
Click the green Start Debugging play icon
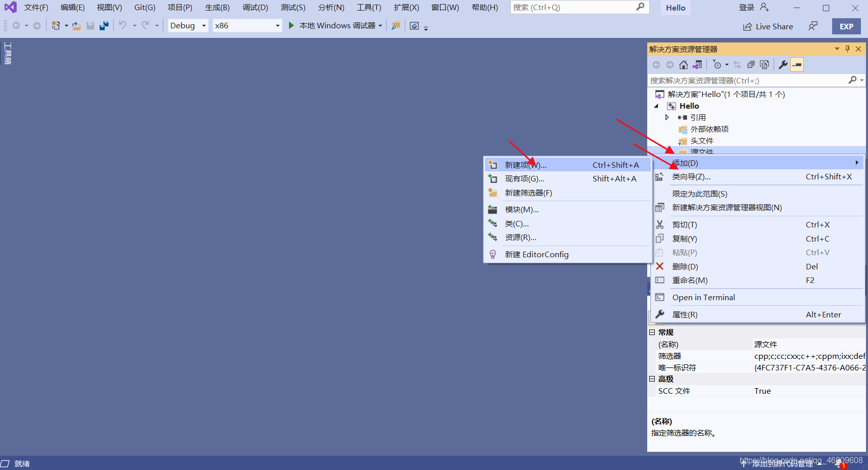point(291,25)
